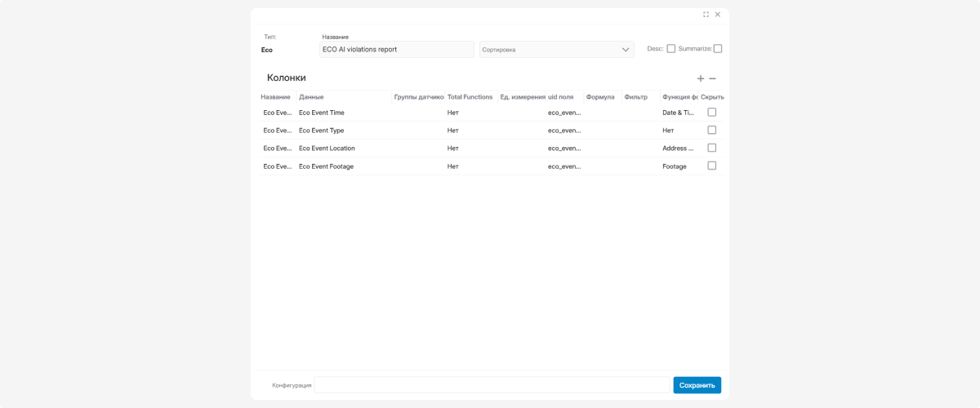Screen dimensions: 980x408
Task: Open the Сортировка dropdown
Action: tap(557, 50)
